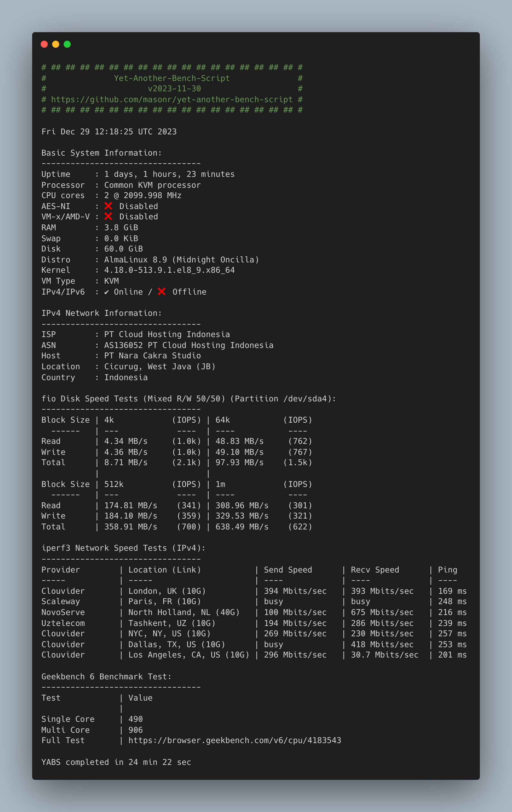Click the 4k read speed 4.34 MB/s

pyautogui.click(x=126, y=441)
